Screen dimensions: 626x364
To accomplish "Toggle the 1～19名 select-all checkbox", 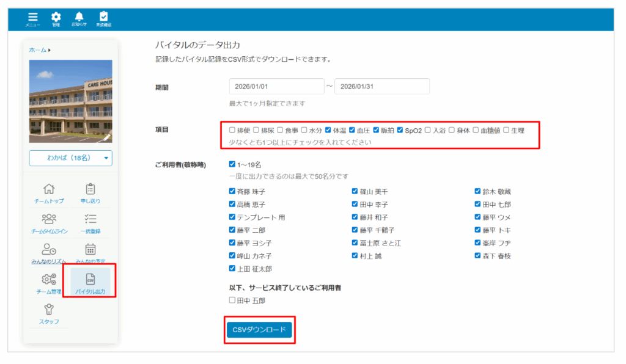I will [232, 164].
